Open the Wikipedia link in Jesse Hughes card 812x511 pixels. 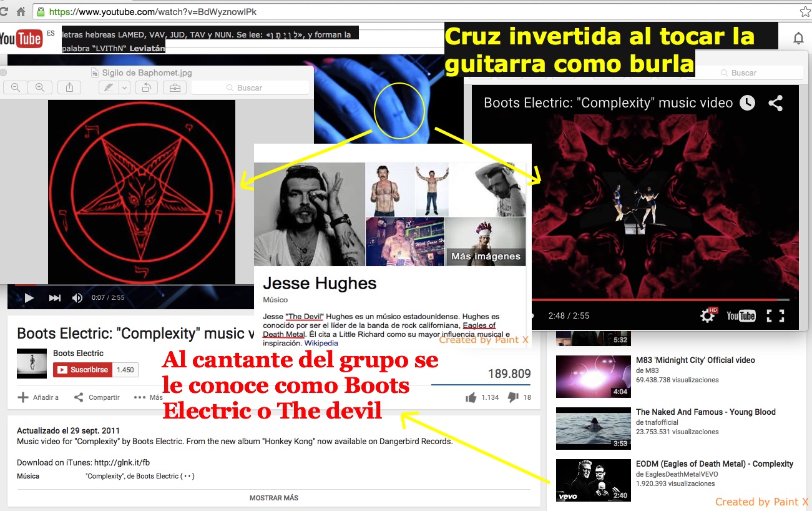pyautogui.click(x=321, y=343)
